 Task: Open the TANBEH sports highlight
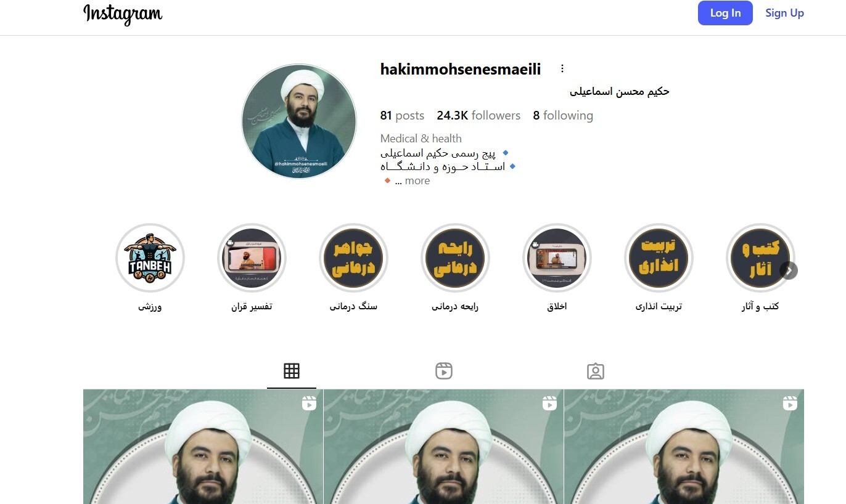click(150, 258)
